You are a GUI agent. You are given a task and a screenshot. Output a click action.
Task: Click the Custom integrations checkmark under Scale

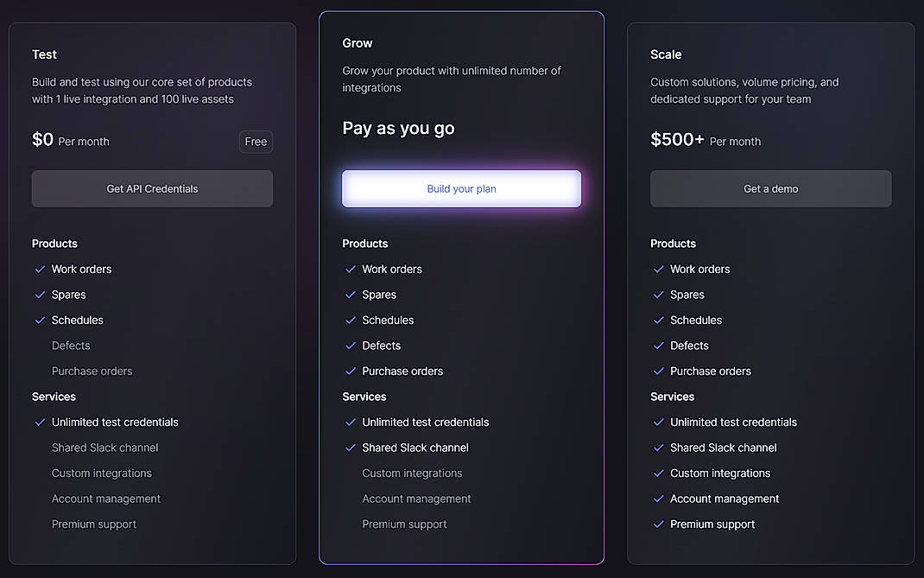pyautogui.click(x=658, y=473)
